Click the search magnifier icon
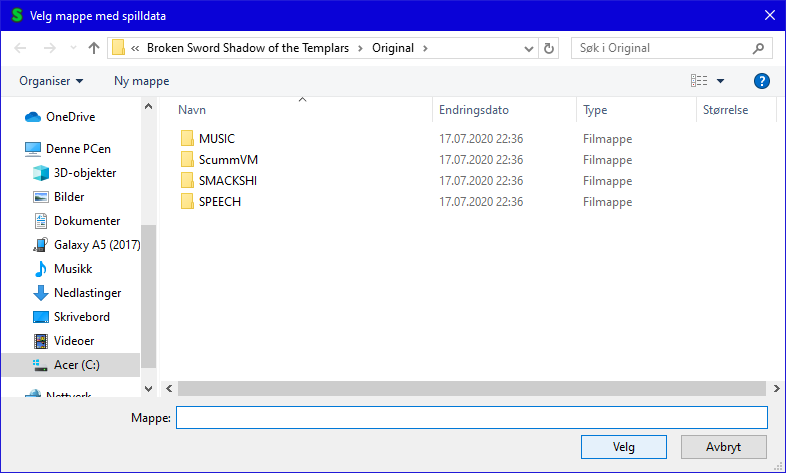This screenshot has width=786, height=473. 758,48
